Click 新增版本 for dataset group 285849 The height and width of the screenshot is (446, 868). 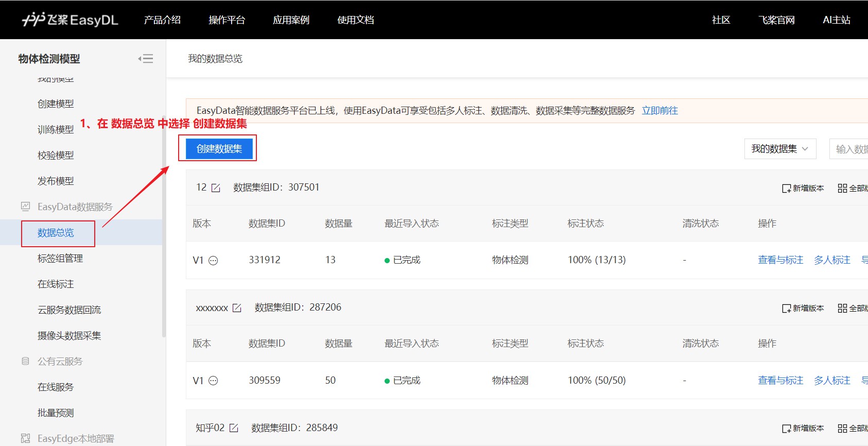tap(803, 428)
